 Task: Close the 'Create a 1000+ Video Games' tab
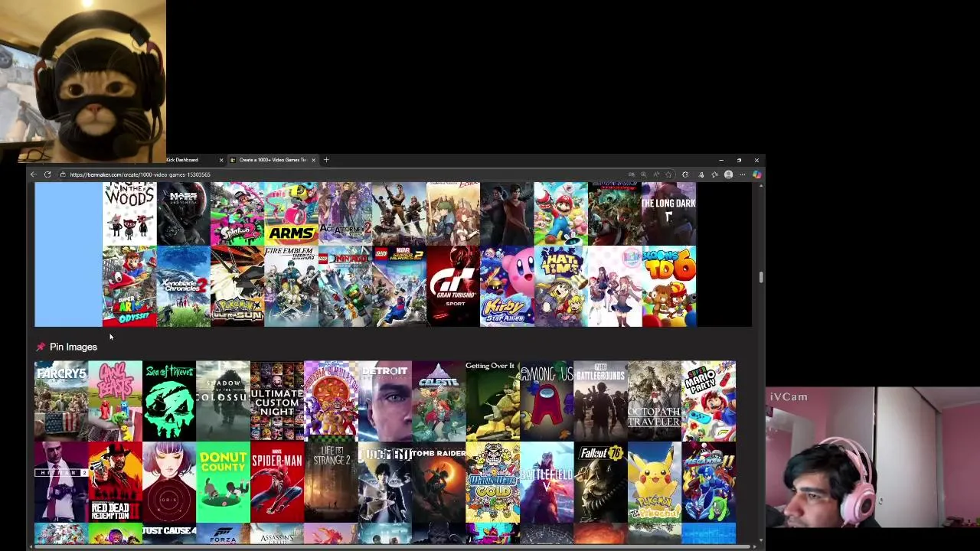313,160
